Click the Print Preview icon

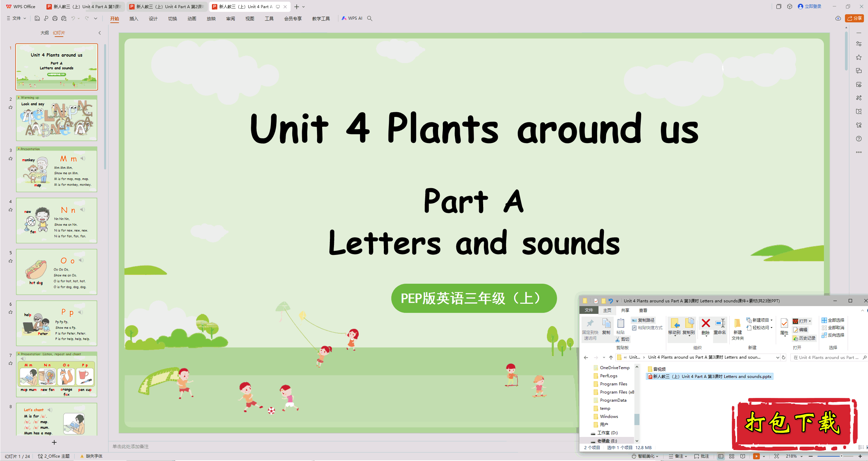[x=64, y=18]
